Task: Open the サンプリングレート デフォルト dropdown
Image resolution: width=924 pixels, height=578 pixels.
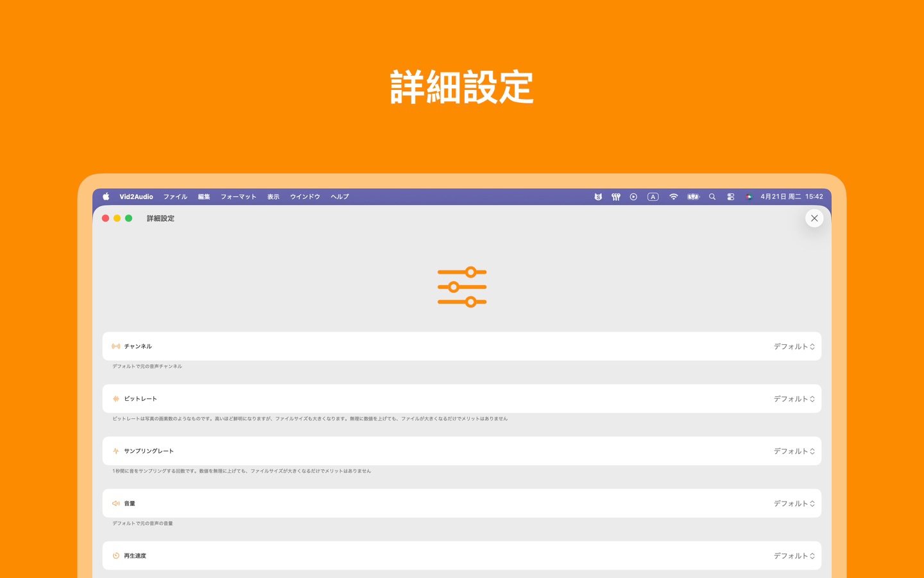Action: point(794,451)
